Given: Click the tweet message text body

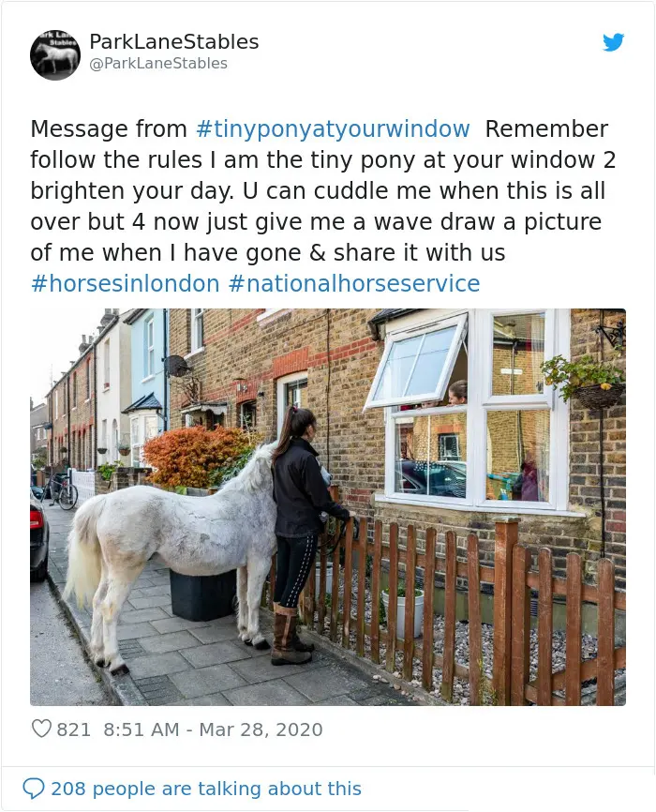Looking at the screenshot, I should (x=322, y=206).
